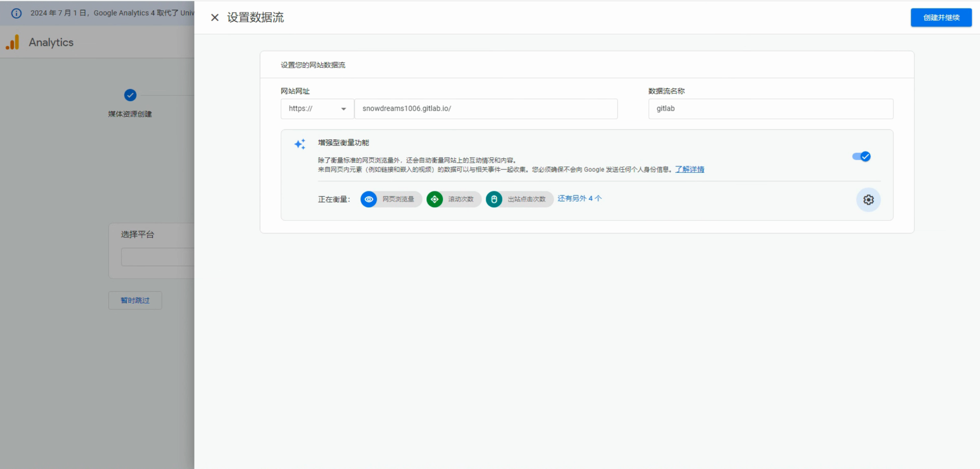Select the 出站点击次数 chip

click(526, 199)
